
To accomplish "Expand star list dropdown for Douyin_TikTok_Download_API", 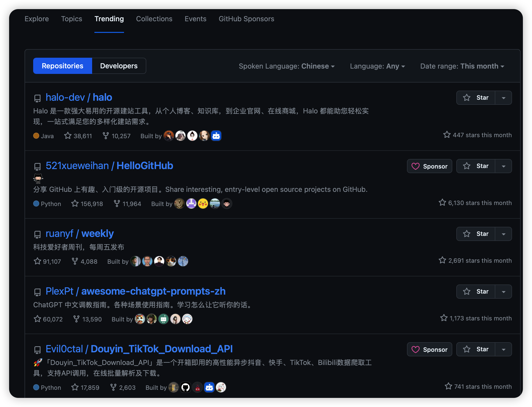I will click(x=503, y=349).
